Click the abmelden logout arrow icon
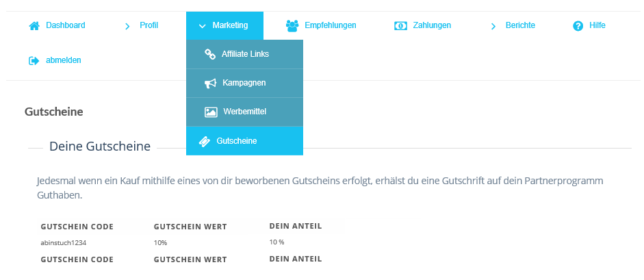Image resolution: width=644 pixels, height=280 pixels. click(34, 61)
